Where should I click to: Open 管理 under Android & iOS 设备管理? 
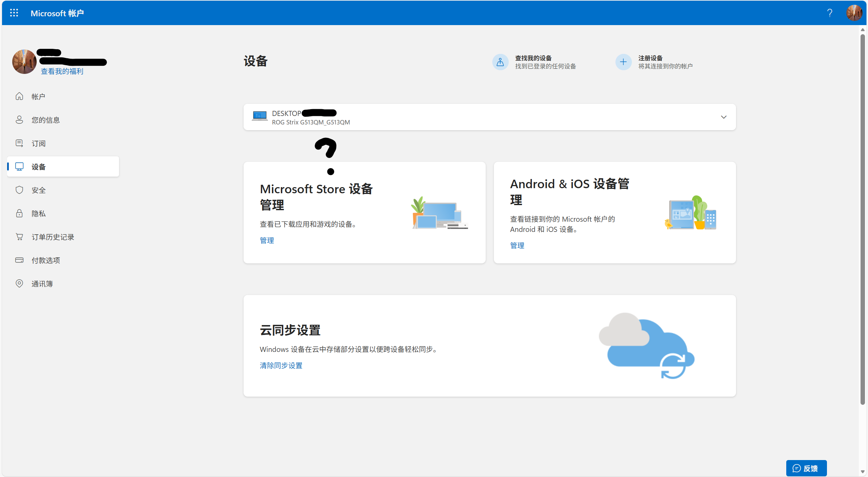[517, 245]
